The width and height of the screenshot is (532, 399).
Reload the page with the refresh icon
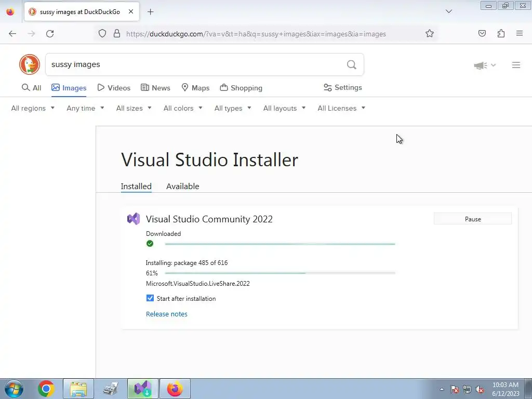[50, 34]
